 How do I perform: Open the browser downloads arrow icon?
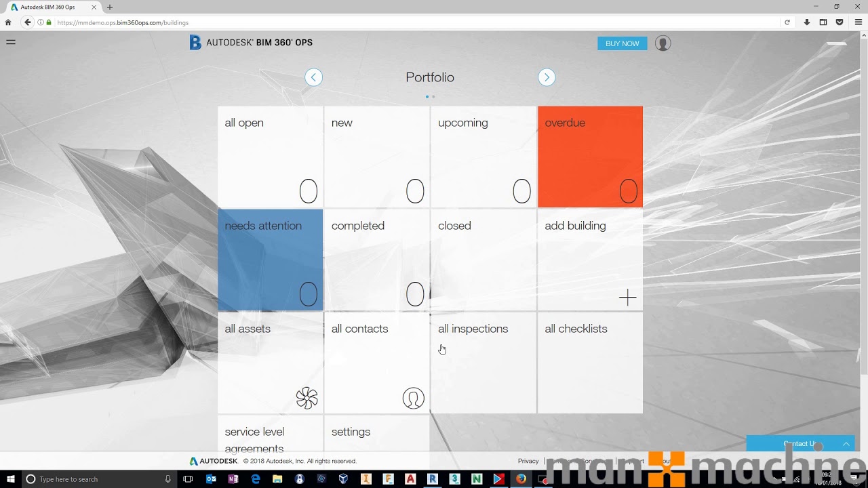[x=807, y=22]
